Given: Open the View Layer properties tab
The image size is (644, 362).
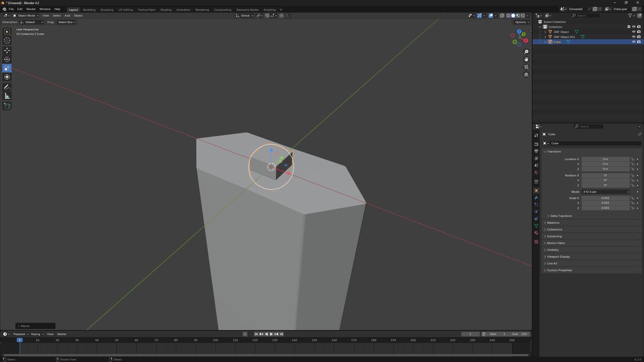Looking at the screenshot, I should click(x=536, y=158).
